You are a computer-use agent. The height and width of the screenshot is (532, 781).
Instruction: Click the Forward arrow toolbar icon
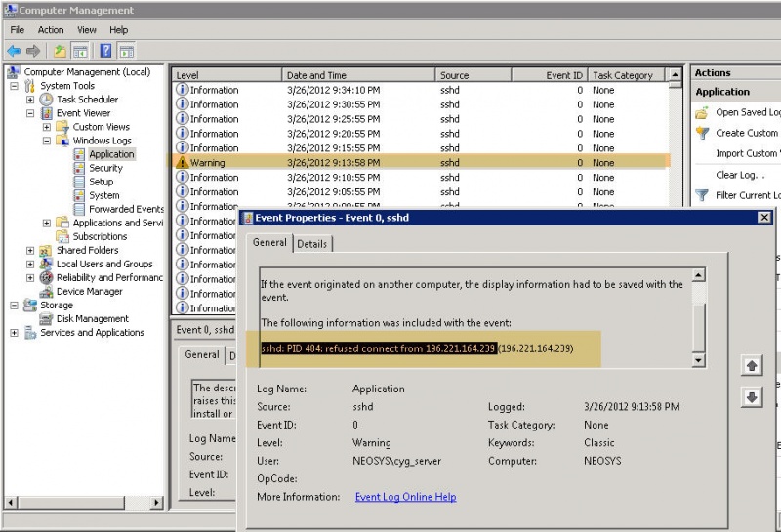point(33,51)
